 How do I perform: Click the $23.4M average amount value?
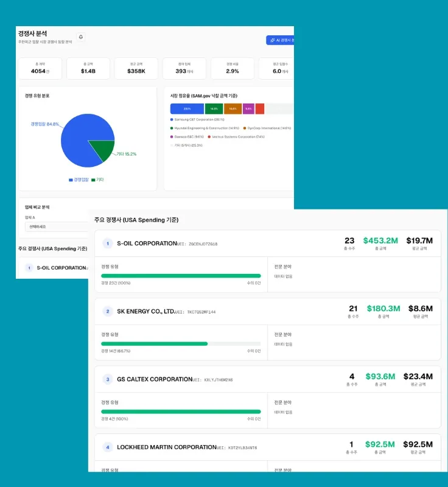pos(418,376)
